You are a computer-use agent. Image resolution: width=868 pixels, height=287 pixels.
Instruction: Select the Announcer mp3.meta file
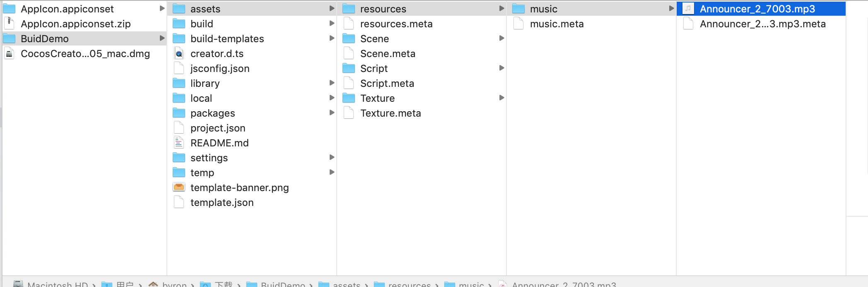tap(762, 24)
